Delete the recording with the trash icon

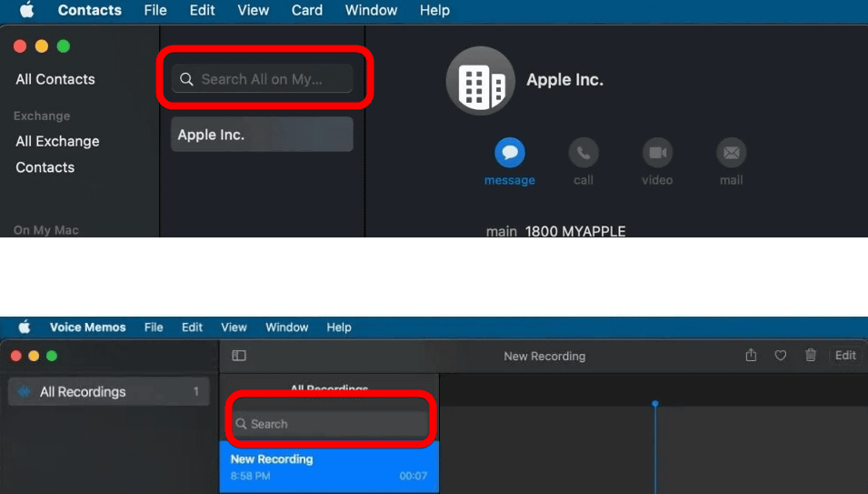[811, 356]
